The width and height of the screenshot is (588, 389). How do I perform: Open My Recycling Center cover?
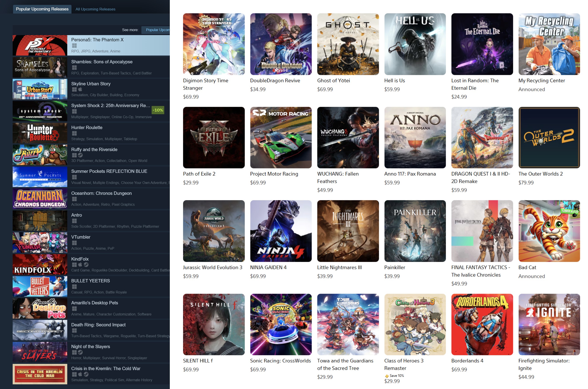(x=549, y=44)
